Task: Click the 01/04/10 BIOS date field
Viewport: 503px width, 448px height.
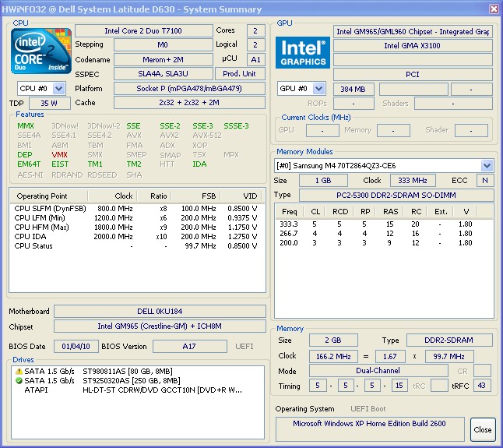Action: click(x=76, y=347)
